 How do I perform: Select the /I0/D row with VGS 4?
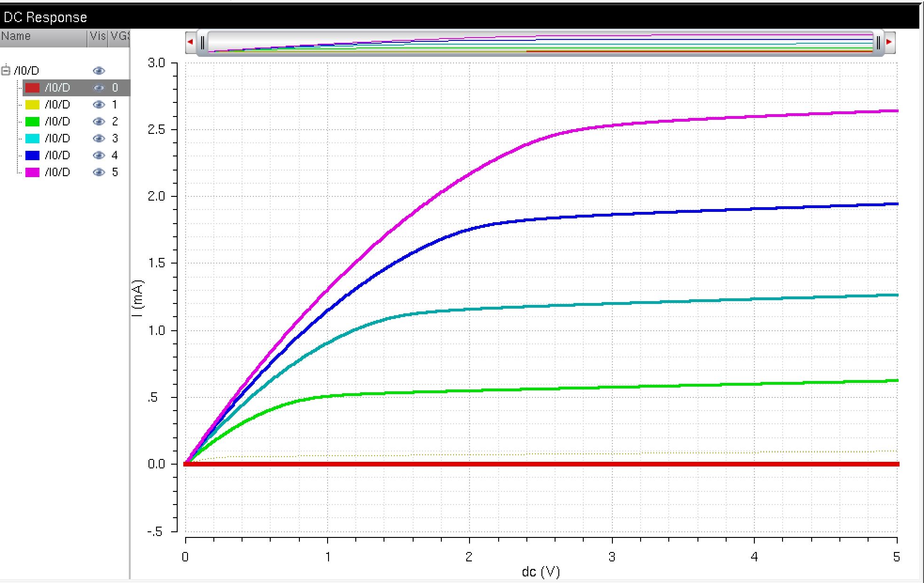click(76, 155)
